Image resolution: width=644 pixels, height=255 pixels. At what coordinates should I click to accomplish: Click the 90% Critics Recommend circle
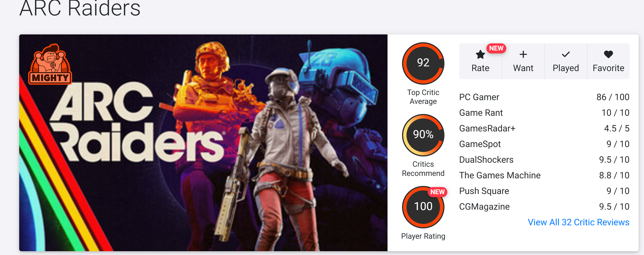(423, 135)
